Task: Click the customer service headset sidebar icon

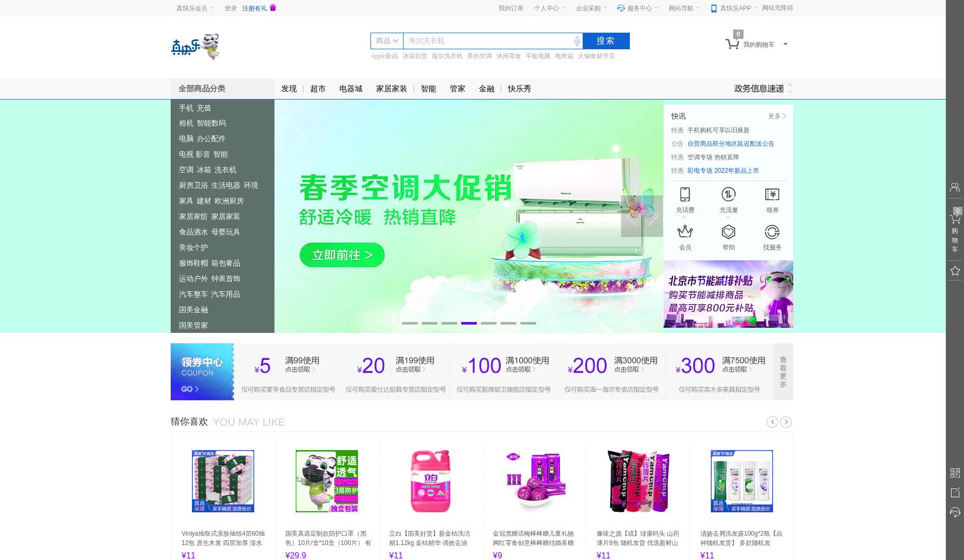Action: tap(955, 512)
